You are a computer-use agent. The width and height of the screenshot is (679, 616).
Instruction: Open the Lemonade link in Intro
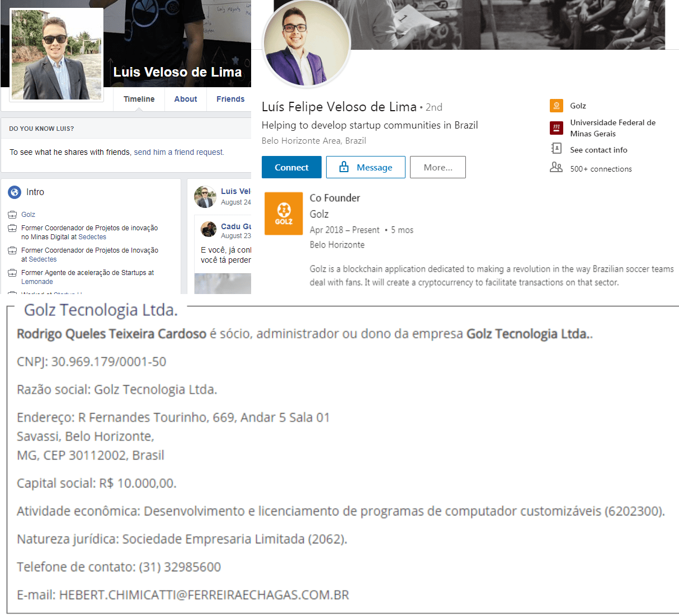click(37, 282)
